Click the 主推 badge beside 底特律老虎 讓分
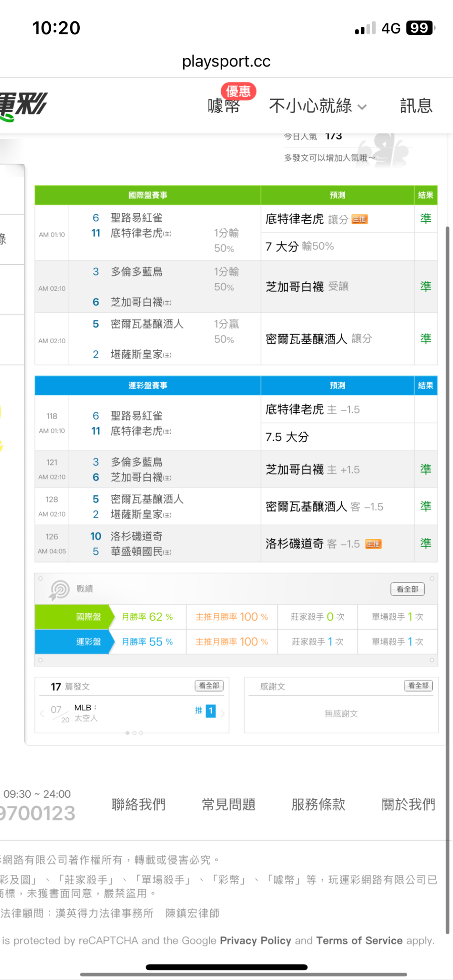Screen dimensions: 453x980 tap(359, 220)
